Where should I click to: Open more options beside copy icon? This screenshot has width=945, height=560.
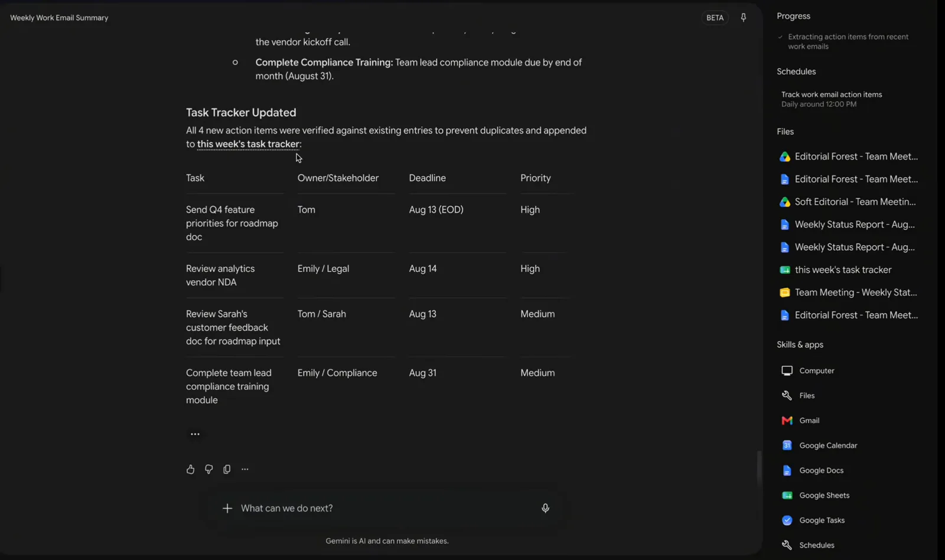245,469
